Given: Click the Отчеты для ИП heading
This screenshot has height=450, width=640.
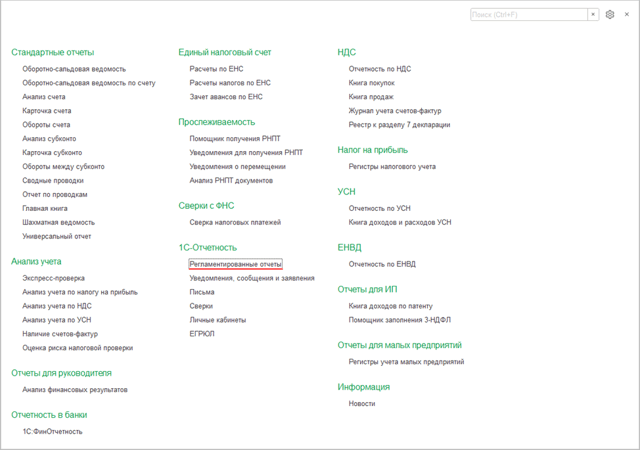Looking at the screenshot, I should click(367, 289).
